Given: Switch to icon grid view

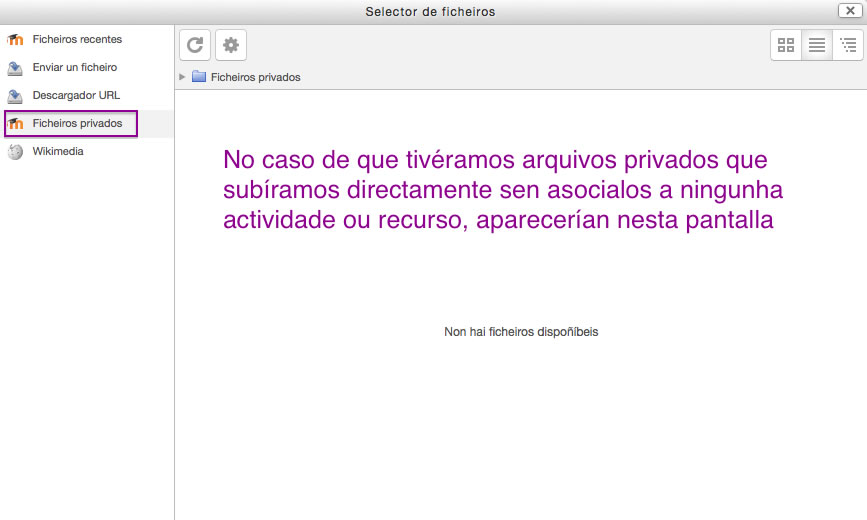Looking at the screenshot, I should pyautogui.click(x=786, y=45).
